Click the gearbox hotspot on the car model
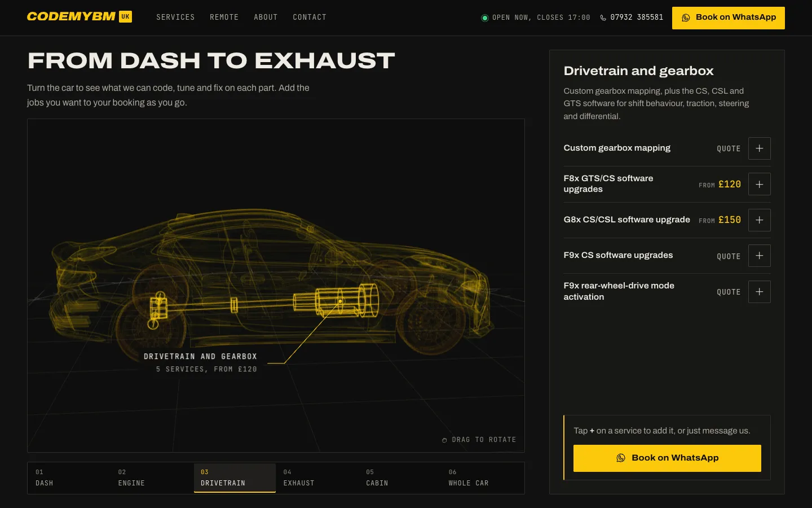This screenshot has width=812, height=508. [x=341, y=301]
